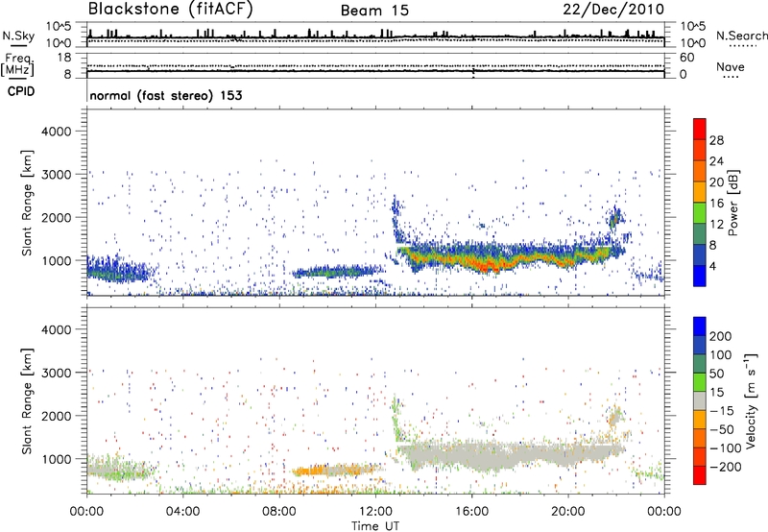Click the 'Power [dB]' colorbar label
Image resolution: width=768 pixels, height=532 pixels.
pyautogui.click(x=732, y=203)
